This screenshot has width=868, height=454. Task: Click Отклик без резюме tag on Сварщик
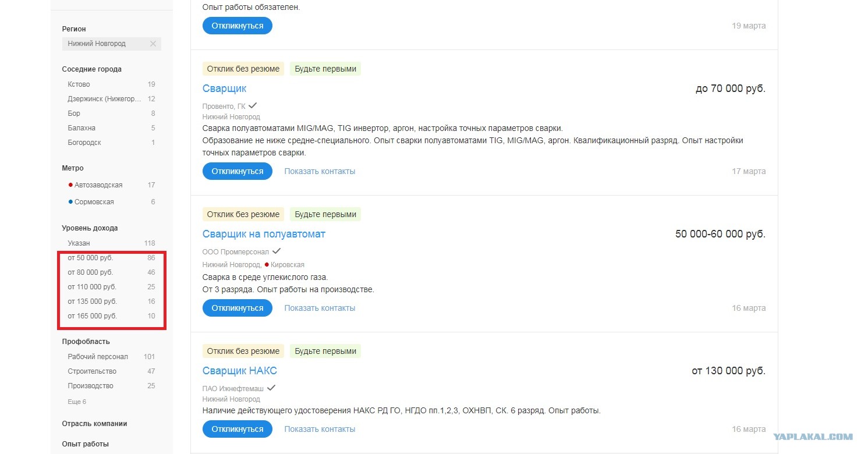(x=243, y=69)
